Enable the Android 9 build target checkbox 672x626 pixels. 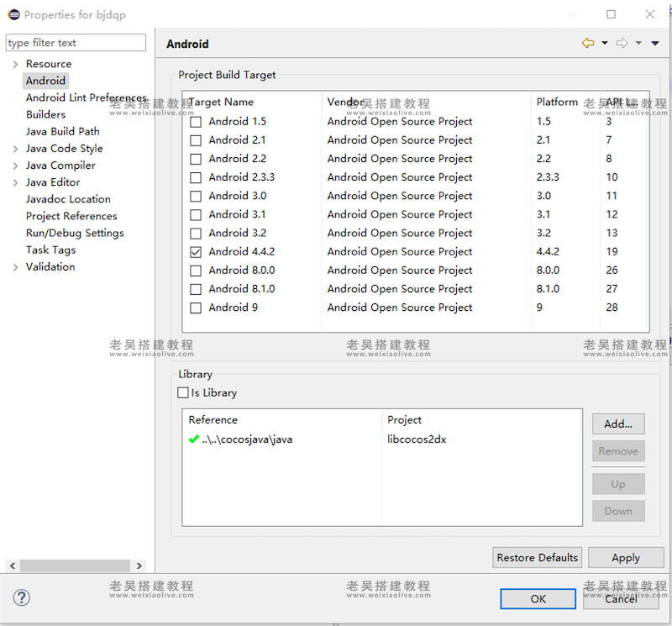point(196,308)
